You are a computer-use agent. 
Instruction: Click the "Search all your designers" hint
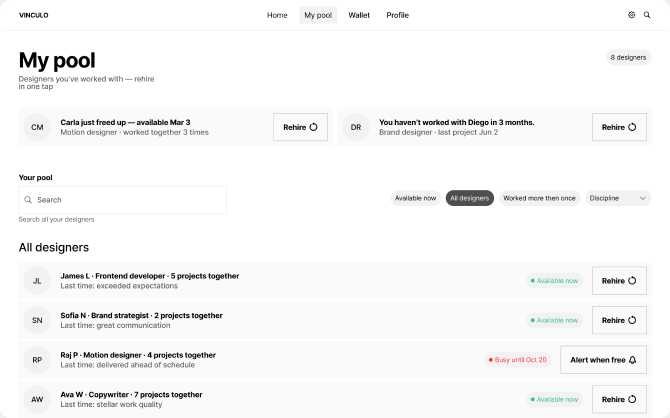click(56, 219)
